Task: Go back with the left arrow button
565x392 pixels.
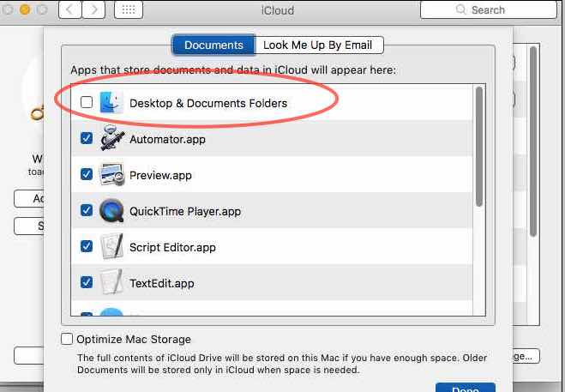Action: click(x=70, y=9)
